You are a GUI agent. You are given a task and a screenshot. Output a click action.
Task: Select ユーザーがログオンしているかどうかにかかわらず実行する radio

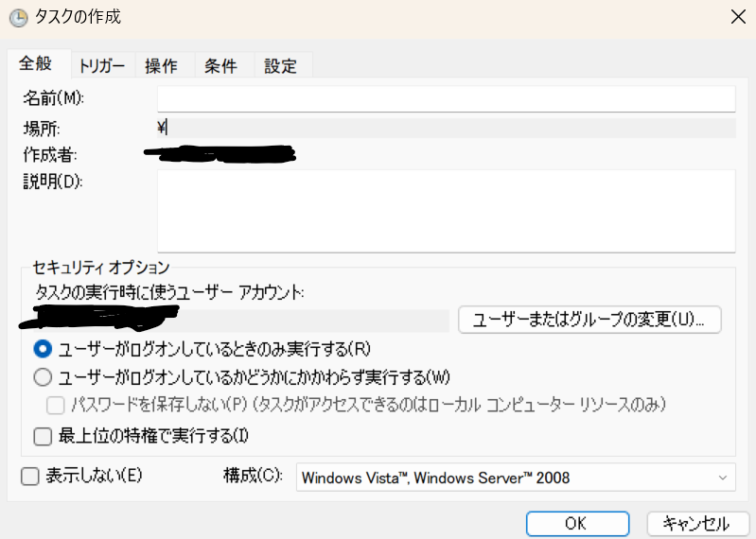[43, 376]
